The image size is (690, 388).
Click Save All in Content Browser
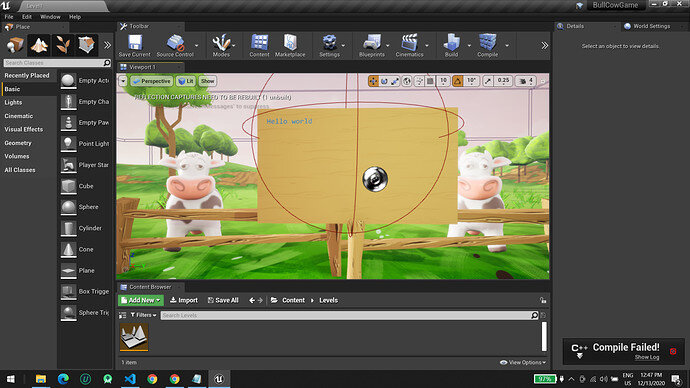point(223,300)
